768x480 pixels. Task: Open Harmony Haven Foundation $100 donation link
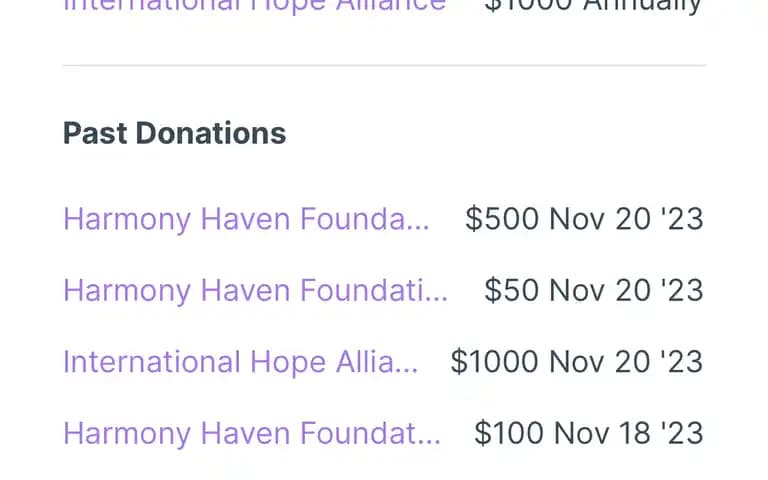pyautogui.click(x=252, y=433)
